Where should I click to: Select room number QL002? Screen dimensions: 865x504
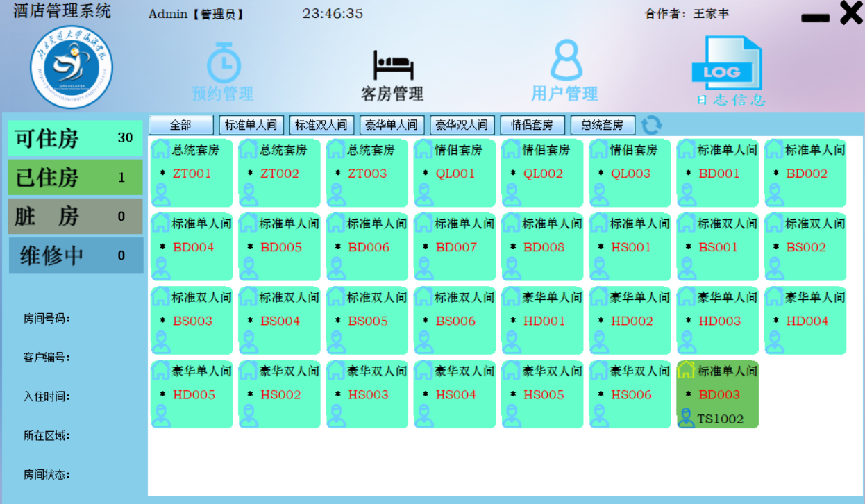tap(543, 174)
